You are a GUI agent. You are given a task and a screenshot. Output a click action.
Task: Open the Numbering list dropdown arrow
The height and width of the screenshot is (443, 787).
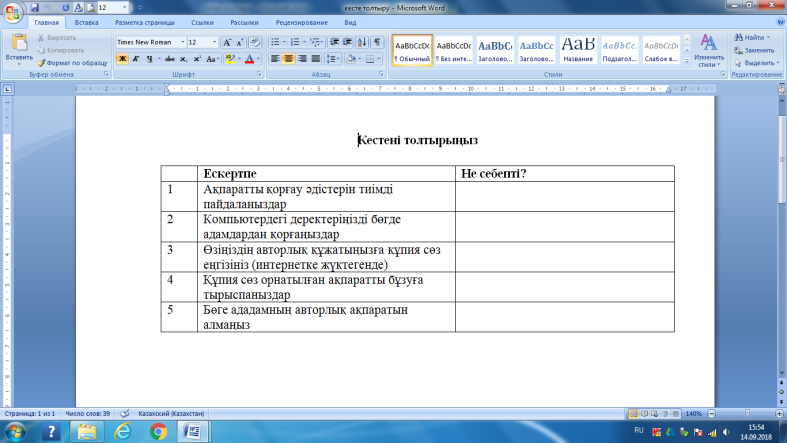[x=304, y=43]
